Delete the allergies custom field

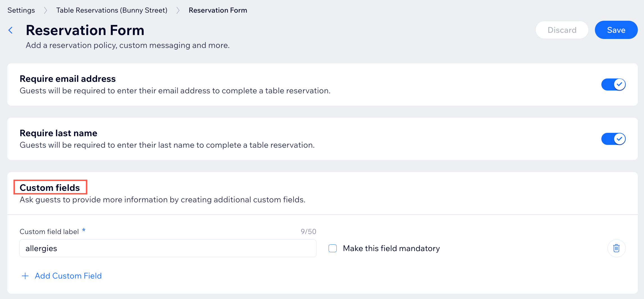pos(616,248)
